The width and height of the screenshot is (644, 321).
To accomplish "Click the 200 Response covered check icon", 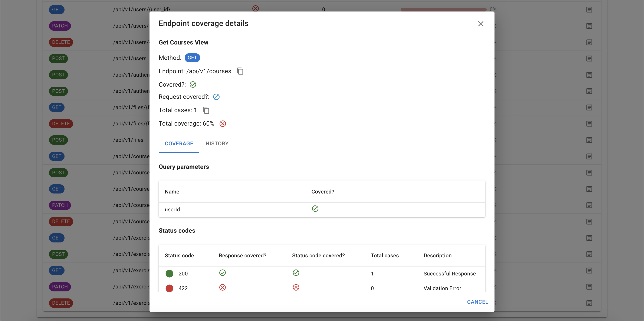I will [x=222, y=272].
